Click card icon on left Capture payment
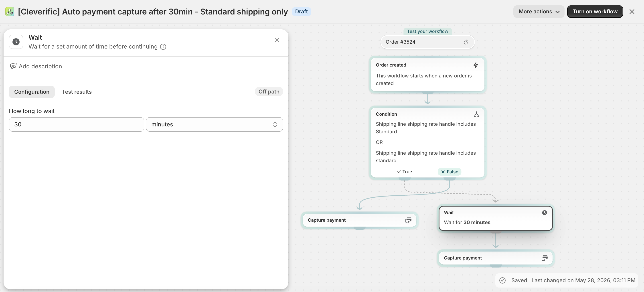This screenshot has height=292, width=644. pos(408,220)
